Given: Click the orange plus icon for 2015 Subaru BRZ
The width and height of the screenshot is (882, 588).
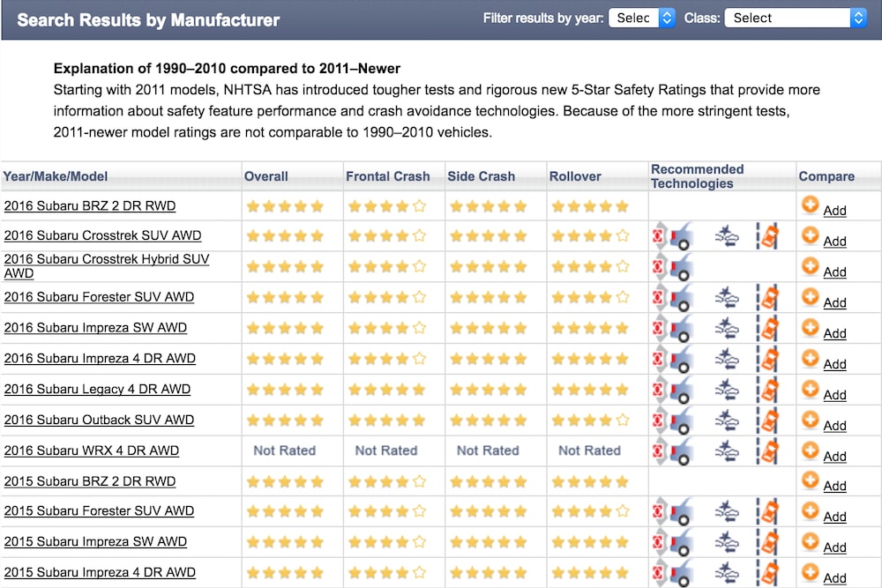Looking at the screenshot, I should point(810,480).
